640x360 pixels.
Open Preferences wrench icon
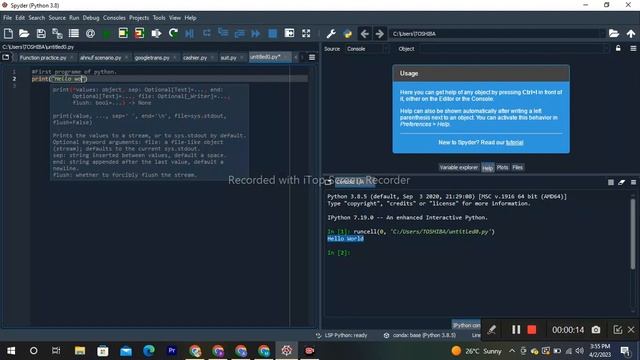tap(331, 34)
